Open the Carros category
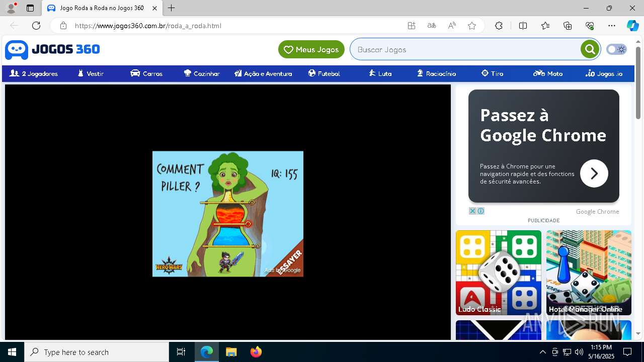Viewport: 644px width, 362px height. click(146, 73)
